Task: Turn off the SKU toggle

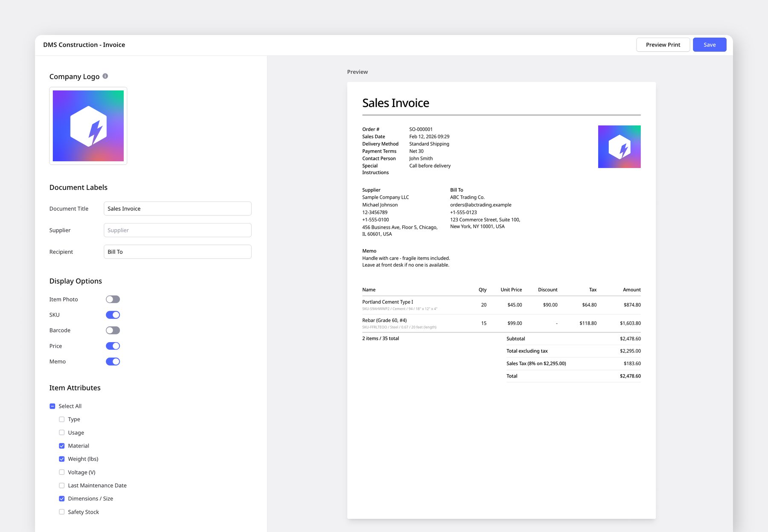Action: pyautogui.click(x=113, y=315)
